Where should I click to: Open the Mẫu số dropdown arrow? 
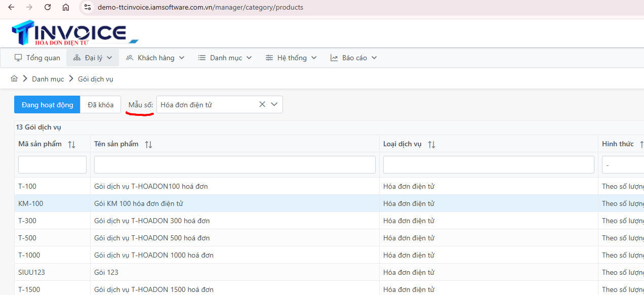[274, 104]
